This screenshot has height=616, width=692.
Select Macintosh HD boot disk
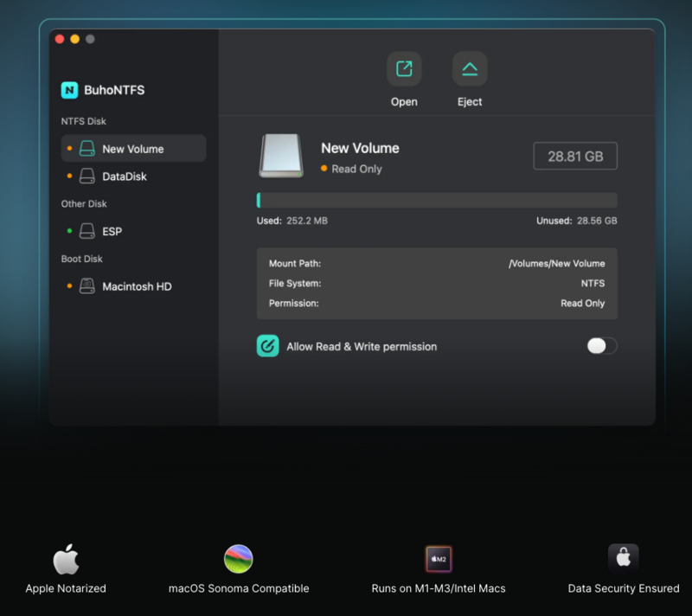click(137, 286)
